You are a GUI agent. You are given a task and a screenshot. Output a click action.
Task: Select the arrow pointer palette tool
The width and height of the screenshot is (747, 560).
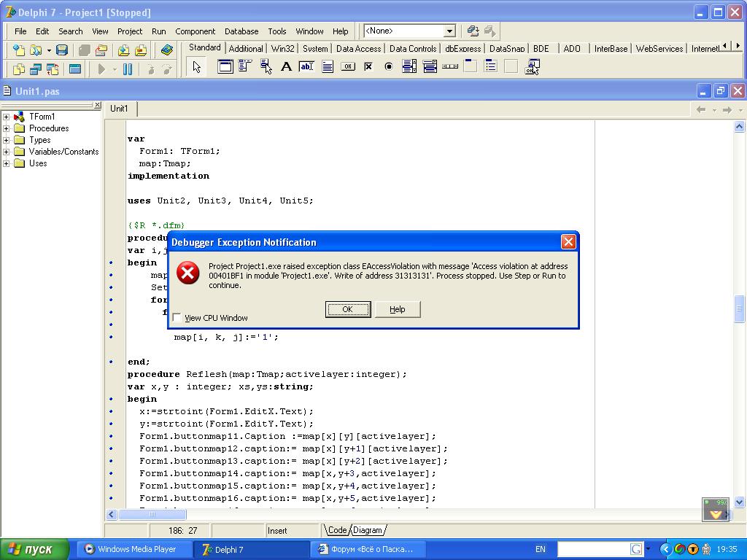[196, 67]
